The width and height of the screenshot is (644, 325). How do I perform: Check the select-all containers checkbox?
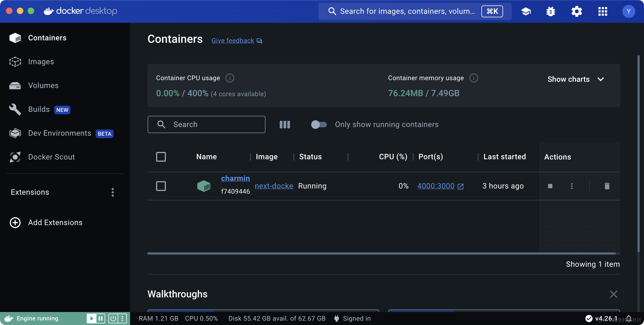click(x=161, y=157)
